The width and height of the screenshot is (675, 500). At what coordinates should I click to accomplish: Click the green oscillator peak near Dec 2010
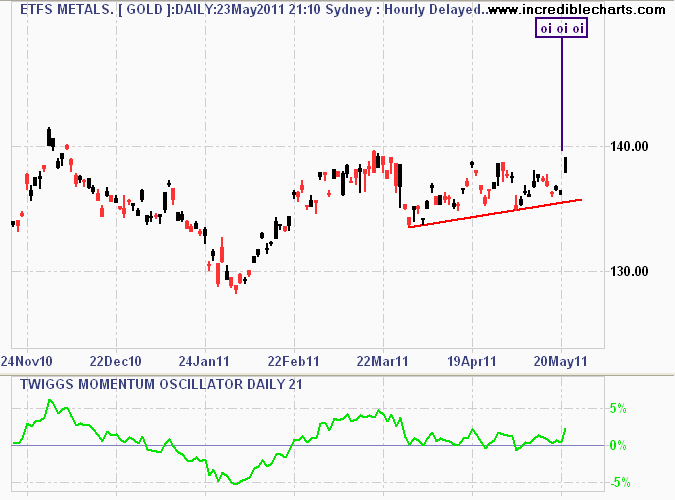coord(51,402)
